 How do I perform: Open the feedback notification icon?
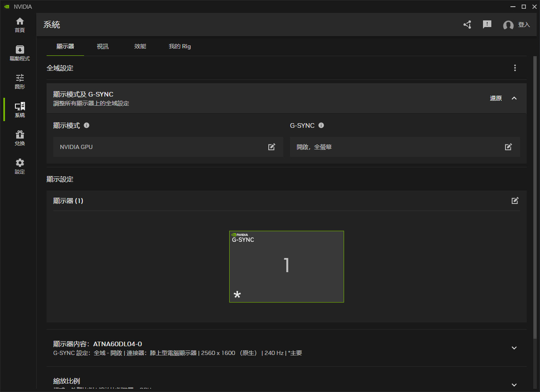487,25
